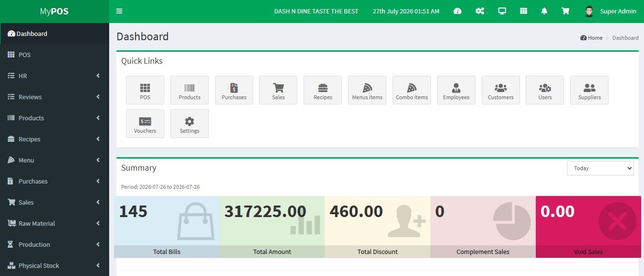Open Purchases quick link tile
Viewport: 644px width, 276px height.
234,90
